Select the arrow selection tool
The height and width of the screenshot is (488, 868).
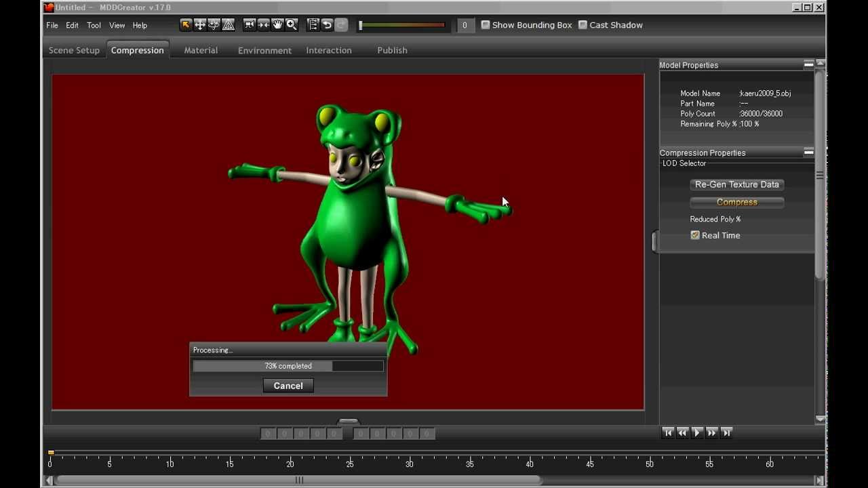click(x=185, y=25)
